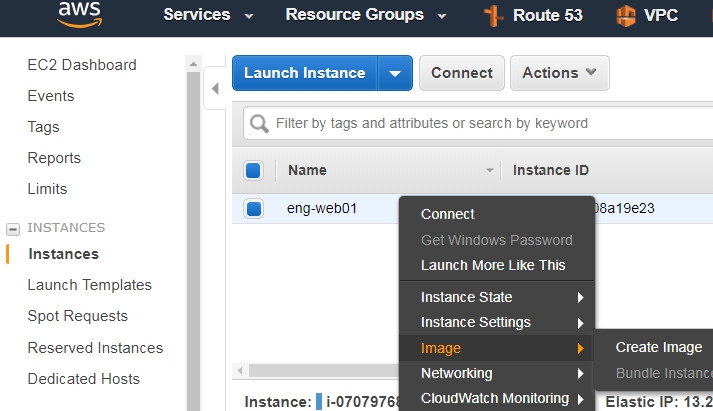This screenshot has width=713, height=411.
Task: Click the sidebar scroll-up arrow
Action: [193, 64]
